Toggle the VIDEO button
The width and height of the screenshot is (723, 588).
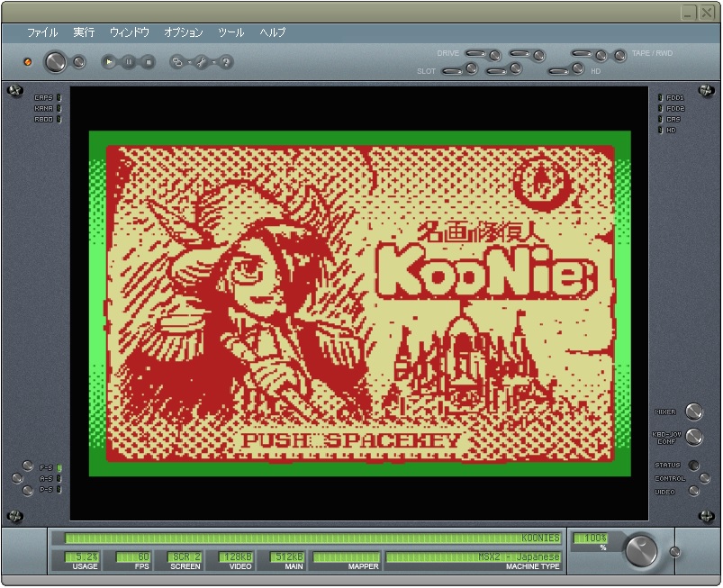coord(693,492)
